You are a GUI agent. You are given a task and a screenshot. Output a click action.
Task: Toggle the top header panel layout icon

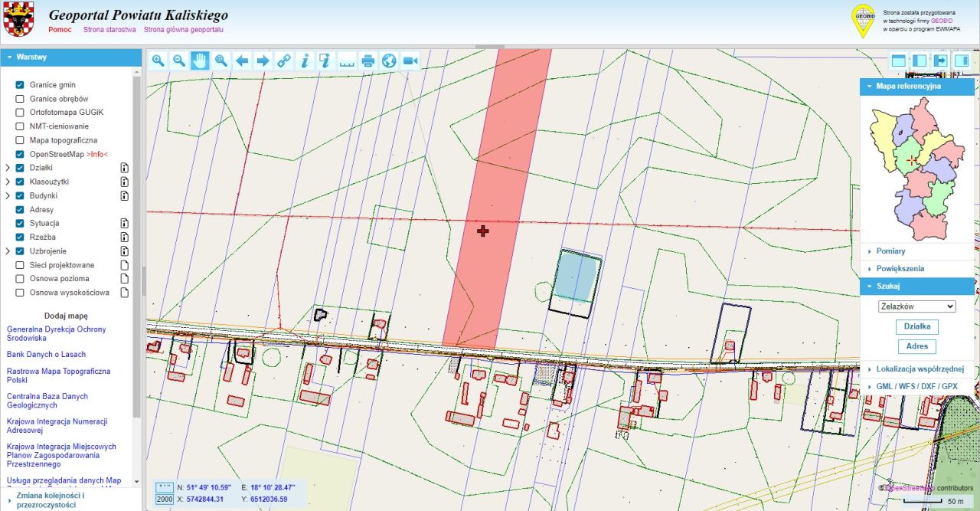tap(899, 61)
